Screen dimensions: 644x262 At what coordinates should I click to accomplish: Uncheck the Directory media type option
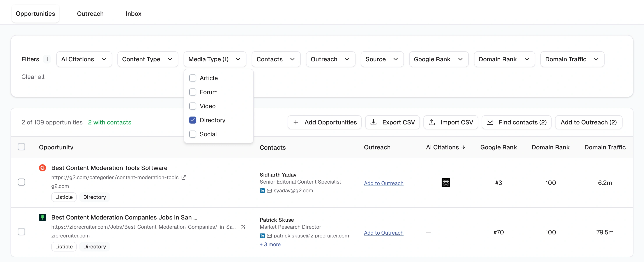[x=193, y=120]
